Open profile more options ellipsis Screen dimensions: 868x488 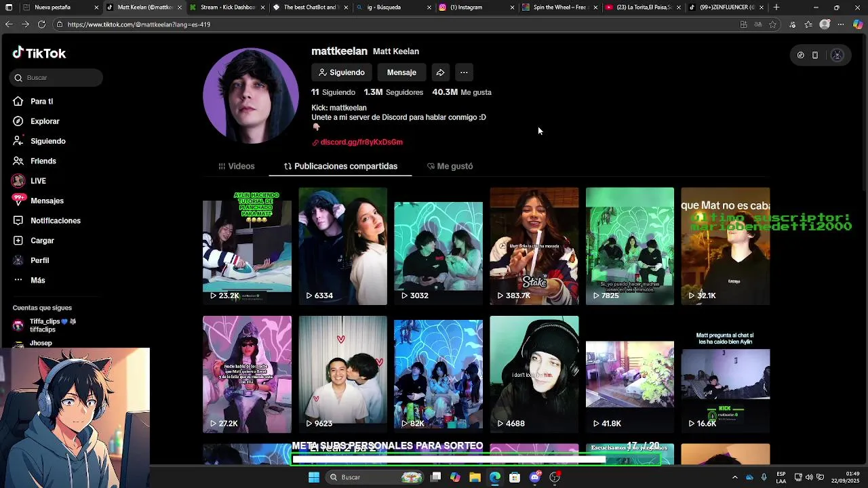click(464, 73)
